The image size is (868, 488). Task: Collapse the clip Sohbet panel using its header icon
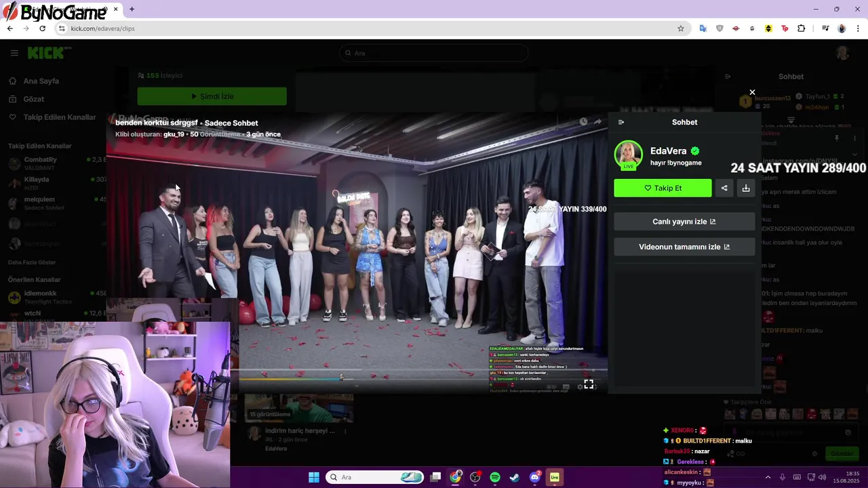(x=621, y=122)
